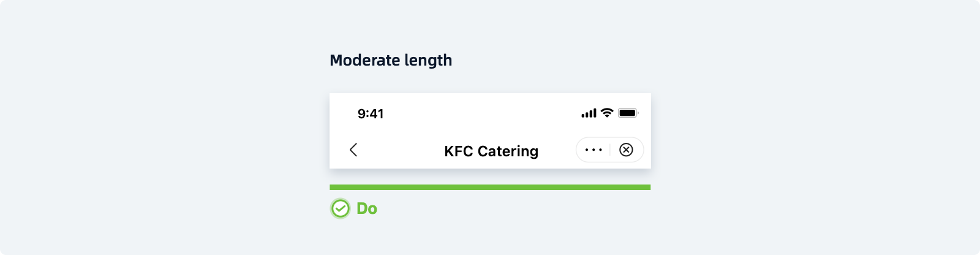Click the middle of the green bar

(490, 188)
